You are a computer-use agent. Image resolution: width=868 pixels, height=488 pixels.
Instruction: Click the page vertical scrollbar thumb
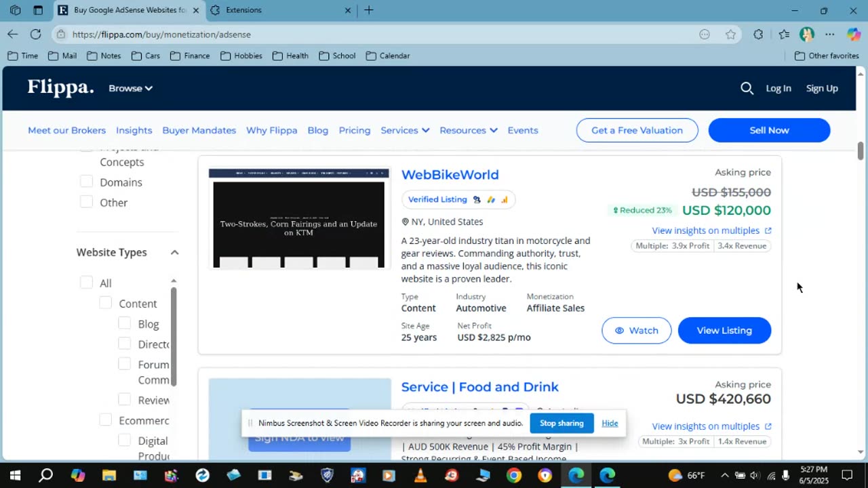[861, 150]
